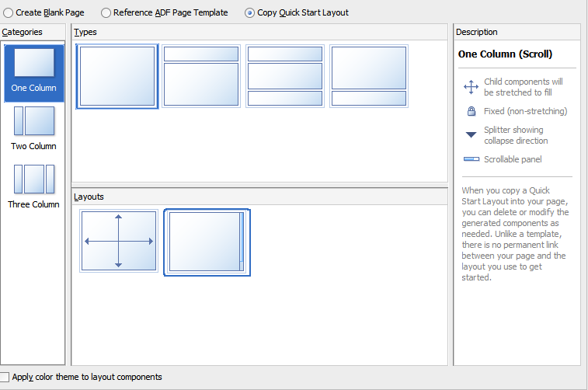Click the 'Child components will be stretched to fill' text
Viewport: 588px width, 390px height.
point(523,87)
